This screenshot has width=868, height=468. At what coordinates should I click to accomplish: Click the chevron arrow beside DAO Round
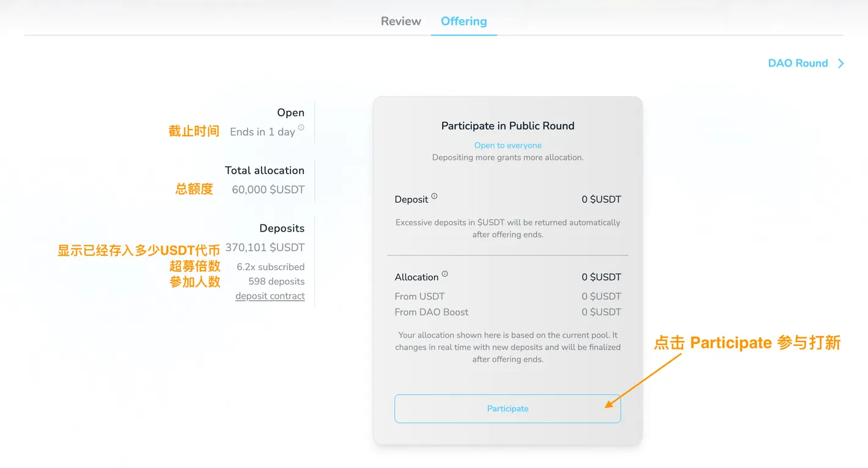tap(841, 64)
